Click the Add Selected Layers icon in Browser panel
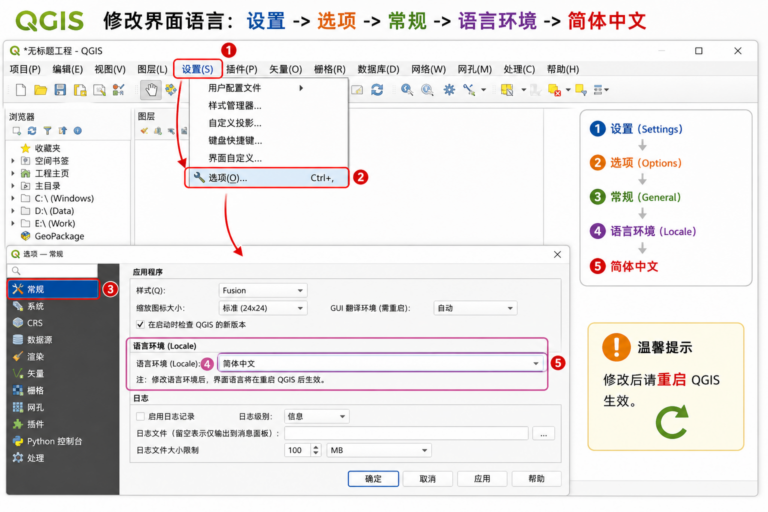The height and width of the screenshot is (512, 768). tap(17, 131)
